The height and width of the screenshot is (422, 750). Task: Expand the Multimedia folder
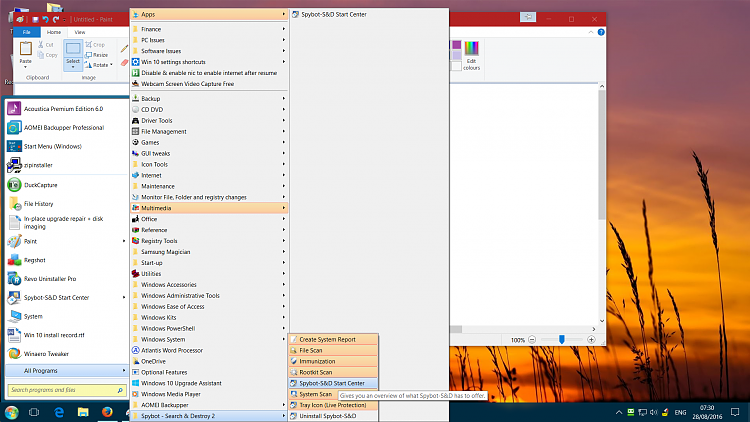point(209,208)
